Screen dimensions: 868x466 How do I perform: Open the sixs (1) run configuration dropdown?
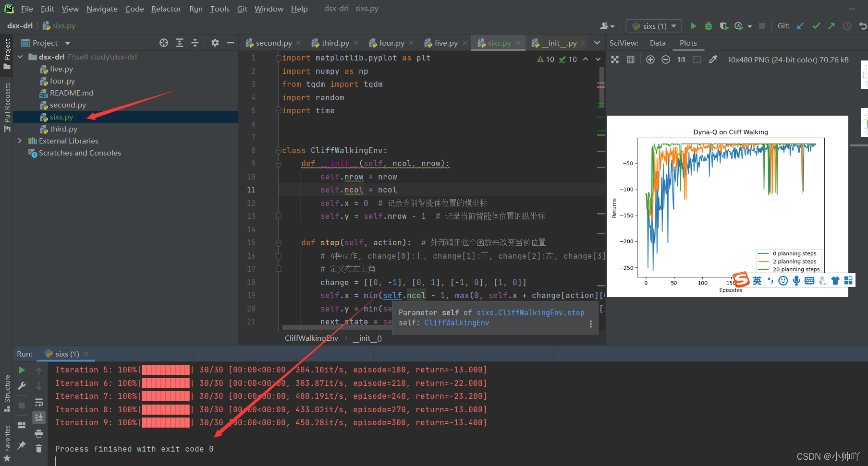coord(654,26)
